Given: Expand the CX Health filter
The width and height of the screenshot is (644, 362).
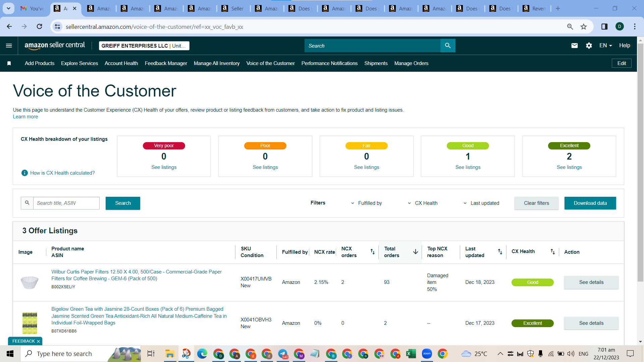Looking at the screenshot, I should 422,203.
